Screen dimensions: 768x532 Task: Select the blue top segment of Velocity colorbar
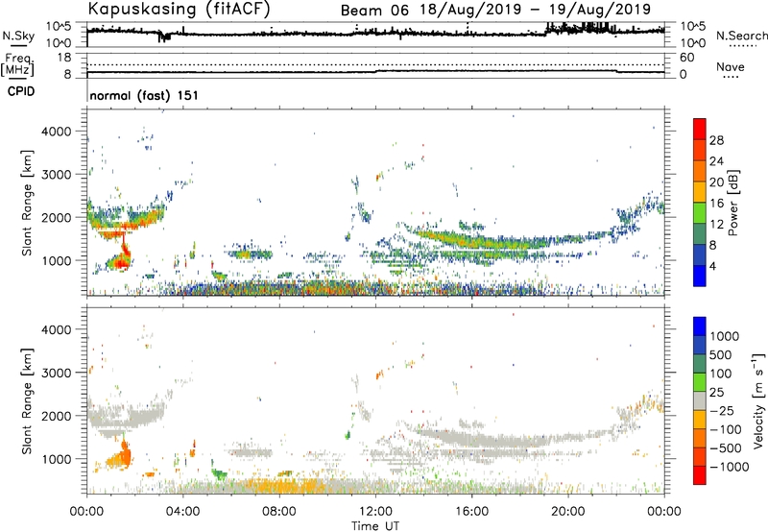pyautogui.click(x=700, y=326)
